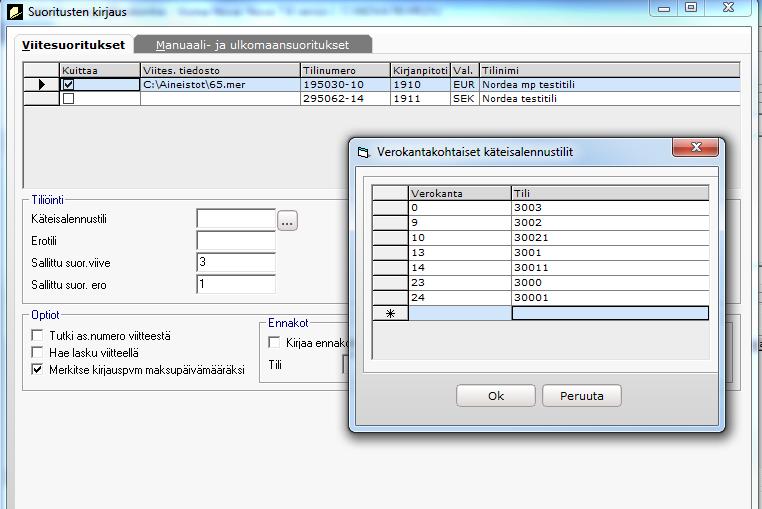
Task: Open the Manuaali- ja ulkomaansuoritukset tab
Action: 252,45
